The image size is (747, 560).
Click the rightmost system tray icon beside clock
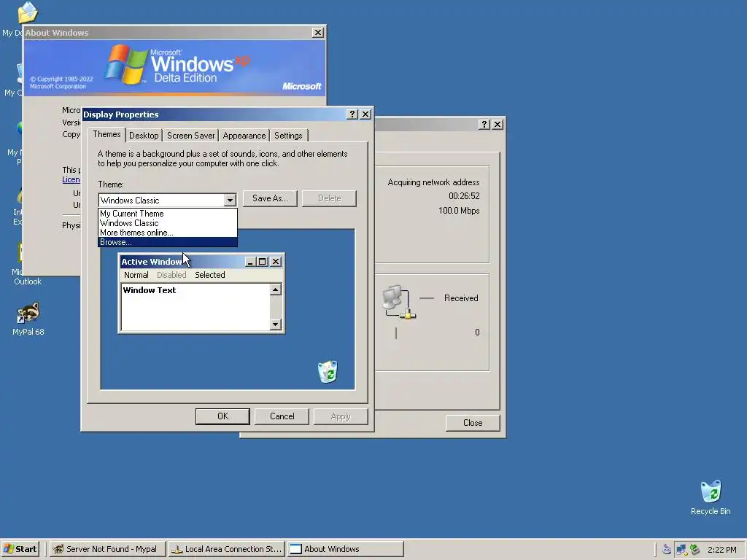point(695,550)
